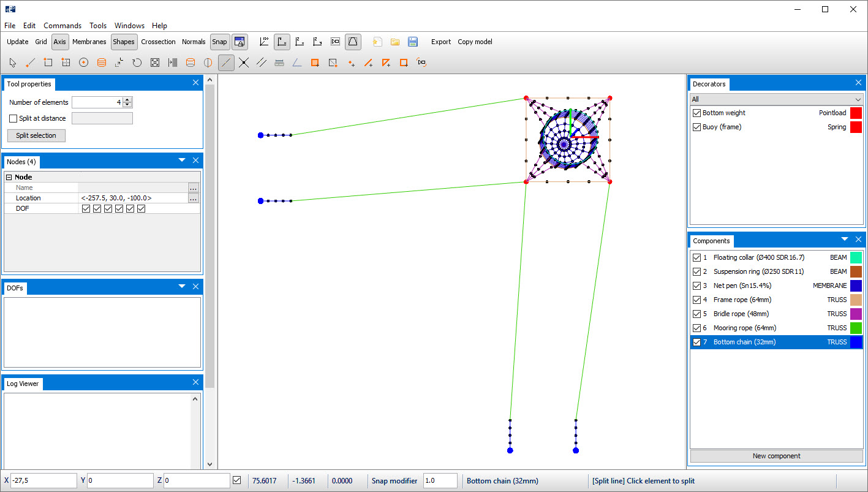This screenshot has width=868, height=492.
Task: Activate the rotate tool with circular arrow
Action: 137,62
